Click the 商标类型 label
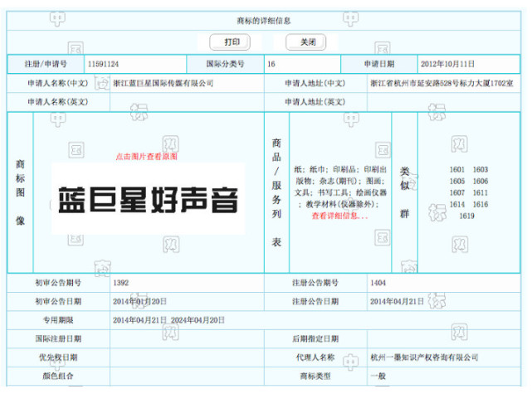This screenshot has height=394, width=532. click(315, 376)
